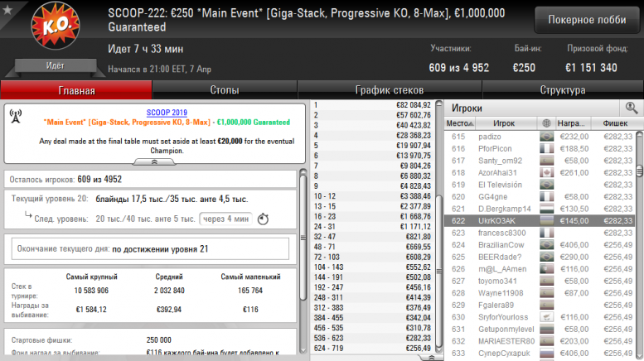Click the broadcast antenna icon
The height and width of the screenshot is (361, 644).
(16, 117)
